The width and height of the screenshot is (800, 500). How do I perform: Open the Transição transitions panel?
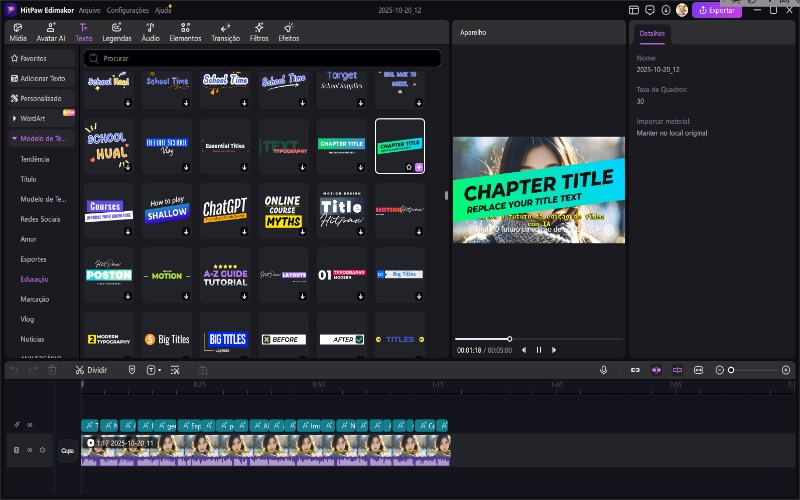[225, 31]
